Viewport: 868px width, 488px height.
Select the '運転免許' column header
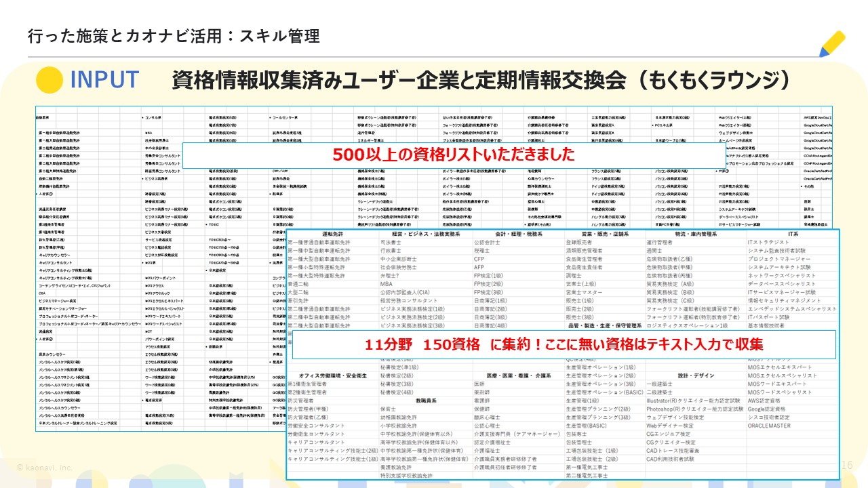coord(332,234)
